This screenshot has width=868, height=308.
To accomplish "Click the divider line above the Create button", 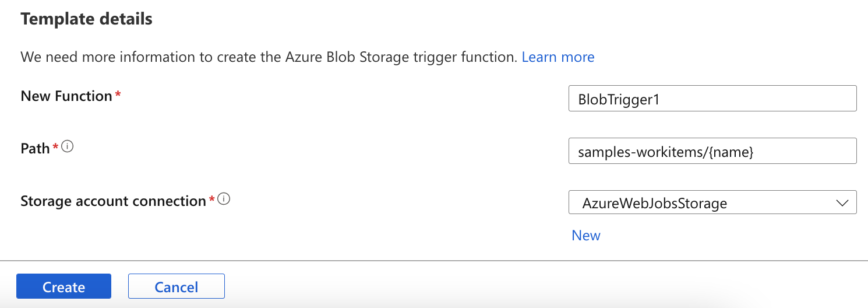I will pyautogui.click(x=434, y=260).
